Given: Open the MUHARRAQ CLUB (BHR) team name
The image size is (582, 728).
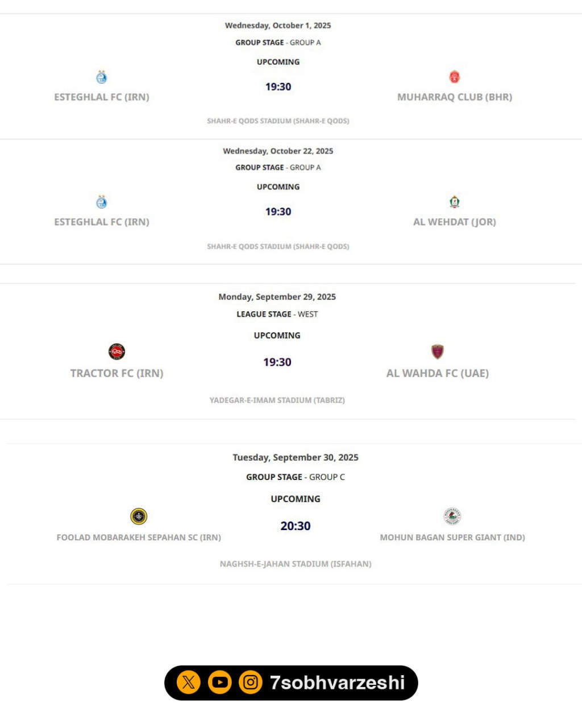Looking at the screenshot, I should (x=454, y=97).
